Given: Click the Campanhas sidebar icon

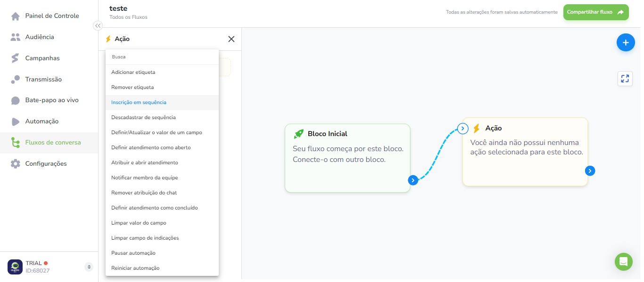Looking at the screenshot, I should click(16, 58).
